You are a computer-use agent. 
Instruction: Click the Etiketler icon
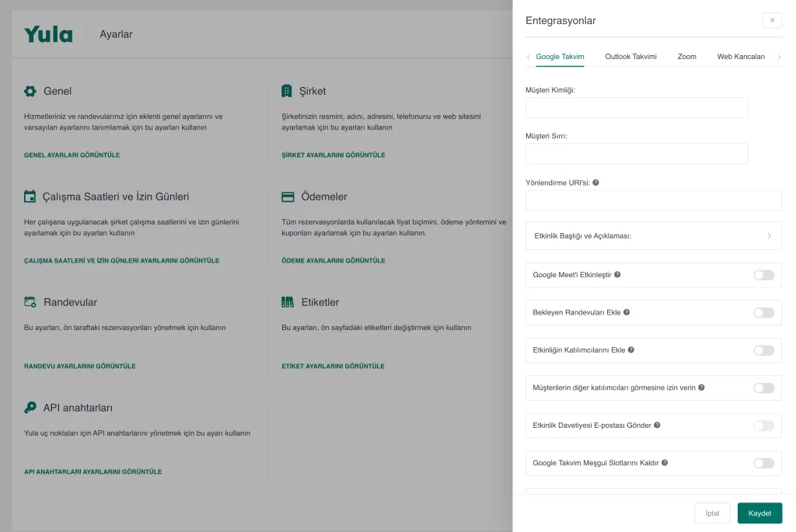point(287,302)
